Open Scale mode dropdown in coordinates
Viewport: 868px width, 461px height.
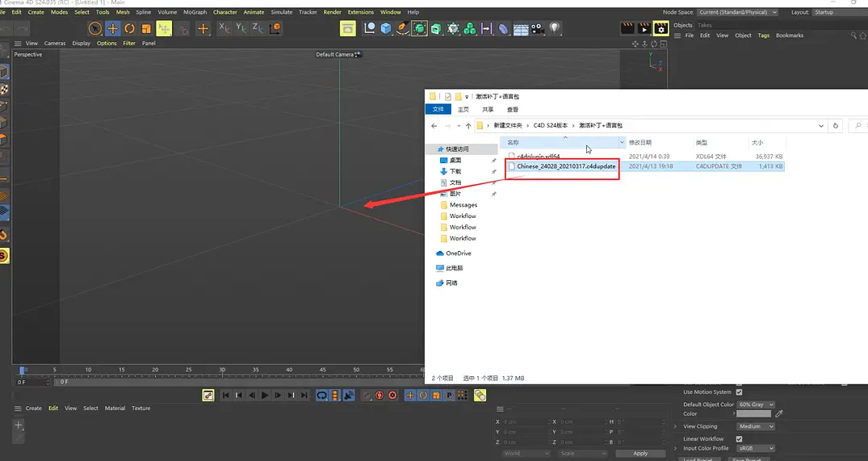[583, 453]
